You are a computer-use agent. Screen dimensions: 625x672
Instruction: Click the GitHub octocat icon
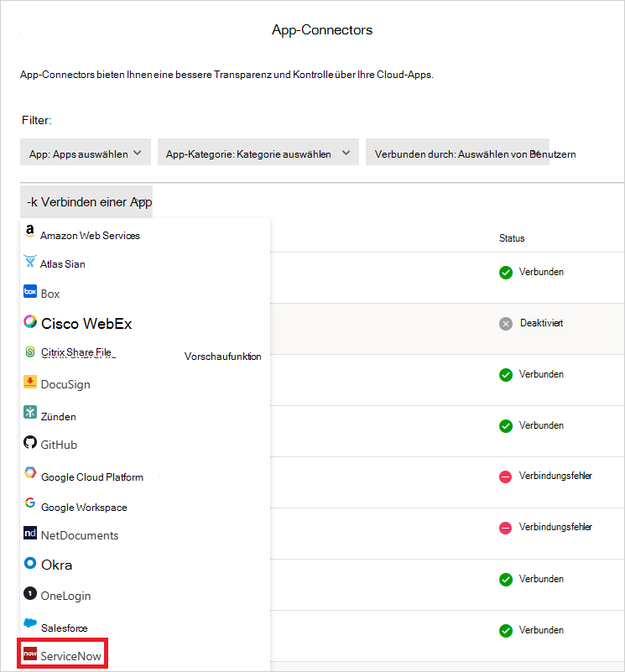30,442
